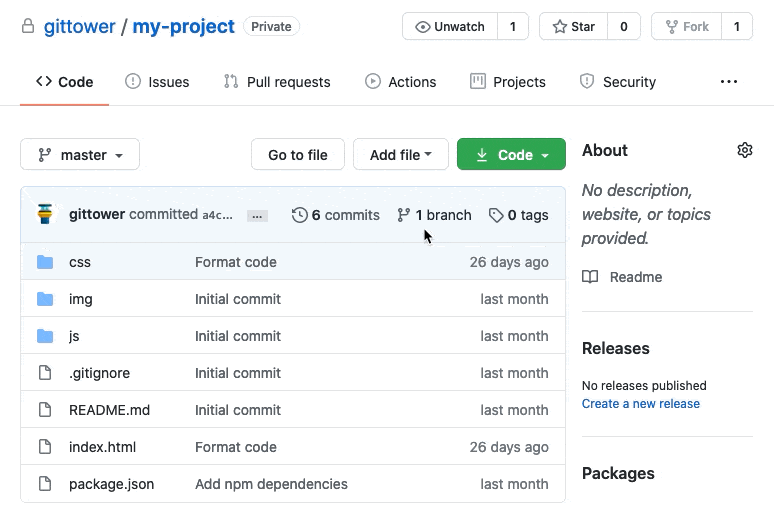Open the Add file dropdown
This screenshot has height=505, width=774.
pos(400,155)
